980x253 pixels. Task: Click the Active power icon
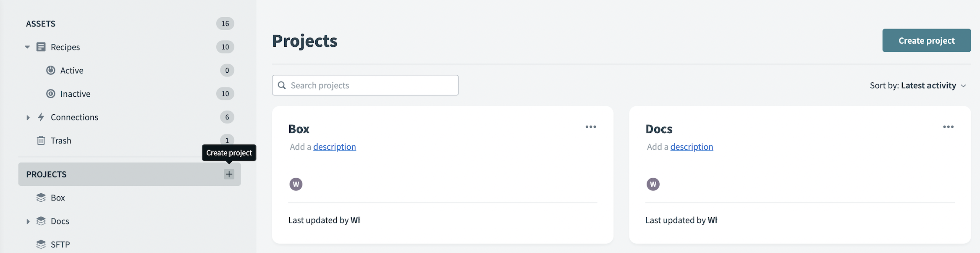[x=51, y=70]
